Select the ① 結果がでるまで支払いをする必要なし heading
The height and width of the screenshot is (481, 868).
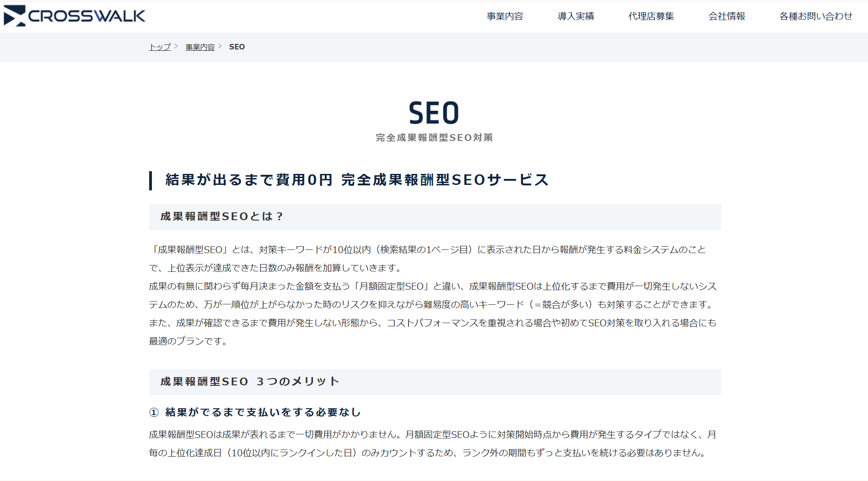coord(254,412)
